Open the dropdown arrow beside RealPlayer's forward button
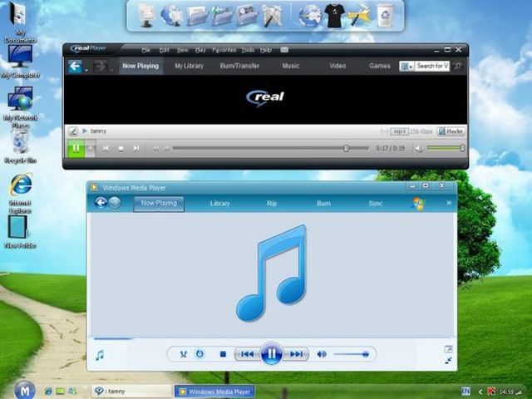532x399 pixels. click(111, 70)
